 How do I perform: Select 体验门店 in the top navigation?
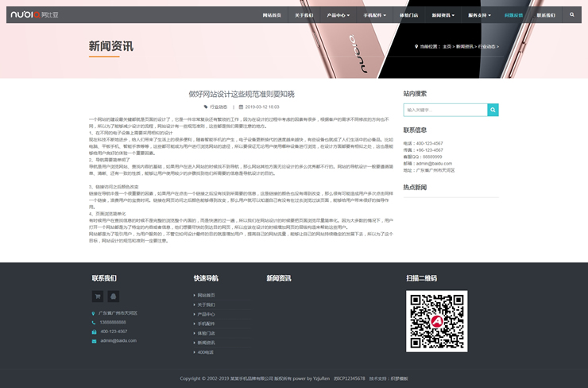pyautogui.click(x=408, y=15)
